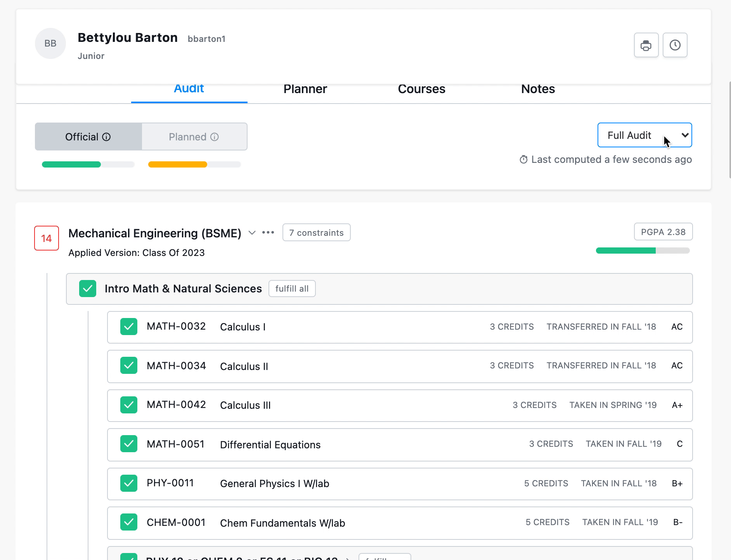Screen dimensions: 731x560
Task: Click the Differential Equations course title
Action: 270,445
